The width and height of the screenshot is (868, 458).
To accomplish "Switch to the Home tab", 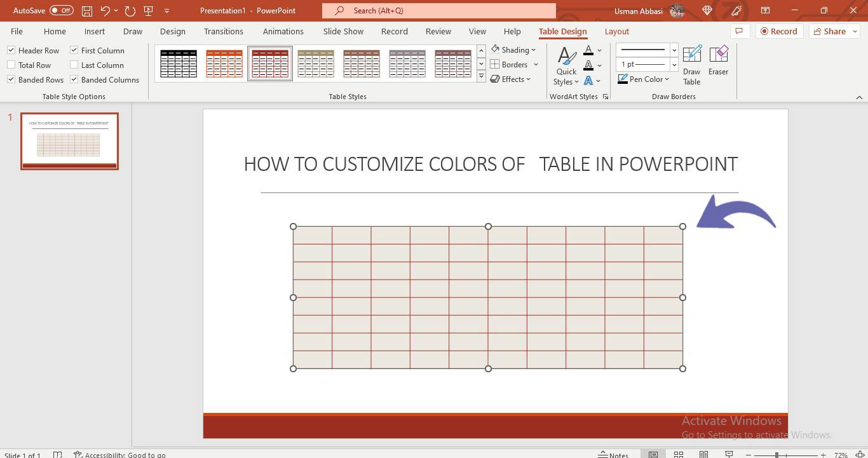I will pyautogui.click(x=55, y=31).
